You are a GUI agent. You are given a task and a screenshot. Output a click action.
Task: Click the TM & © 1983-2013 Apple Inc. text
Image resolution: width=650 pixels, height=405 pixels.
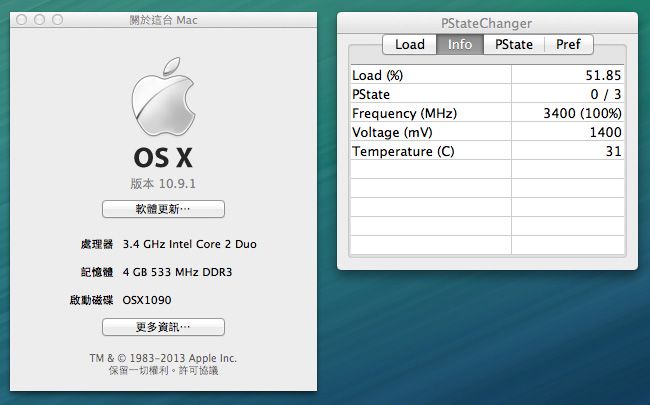[x=163, y=358]
